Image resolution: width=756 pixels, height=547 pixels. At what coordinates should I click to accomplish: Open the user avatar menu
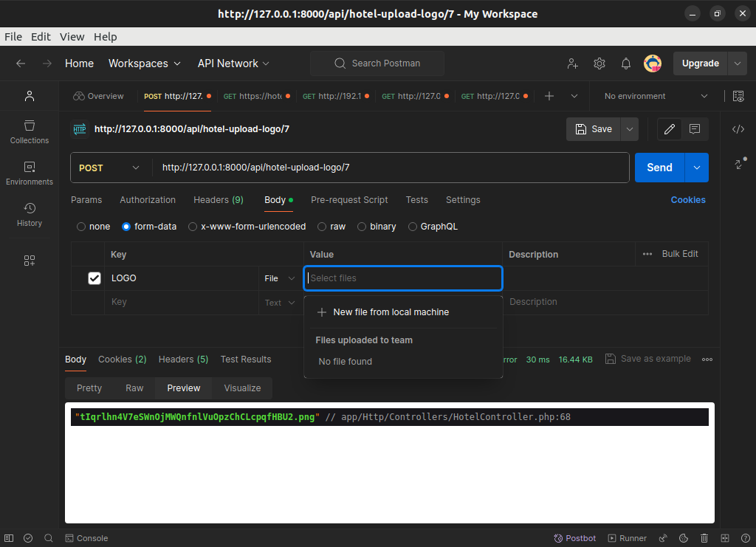point(653,63)
